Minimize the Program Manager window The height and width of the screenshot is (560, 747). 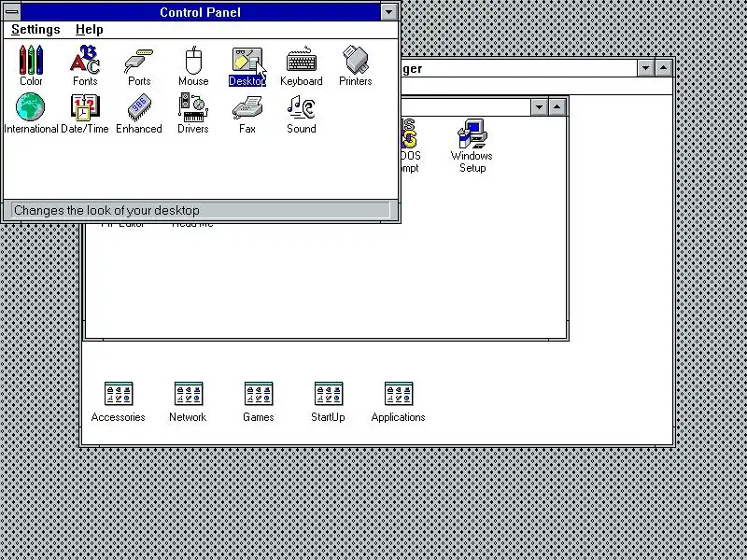point(645,68)
